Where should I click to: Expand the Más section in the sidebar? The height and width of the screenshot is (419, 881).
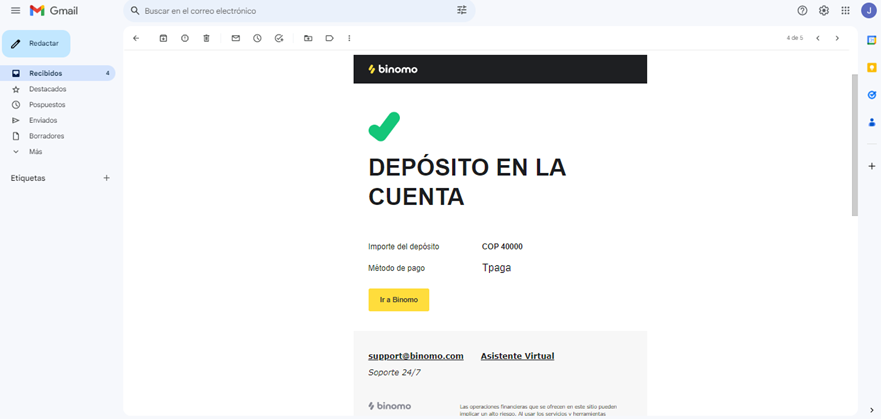coord(35,152)
